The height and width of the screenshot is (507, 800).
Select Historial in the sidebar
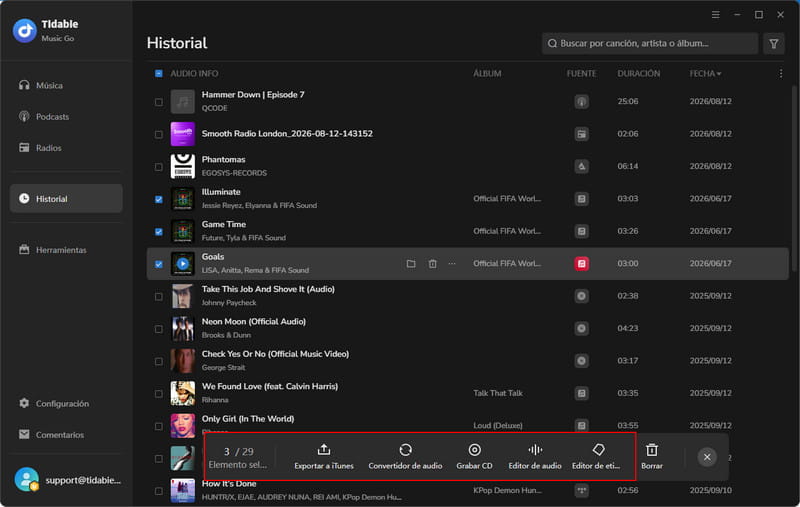[66, 198]
